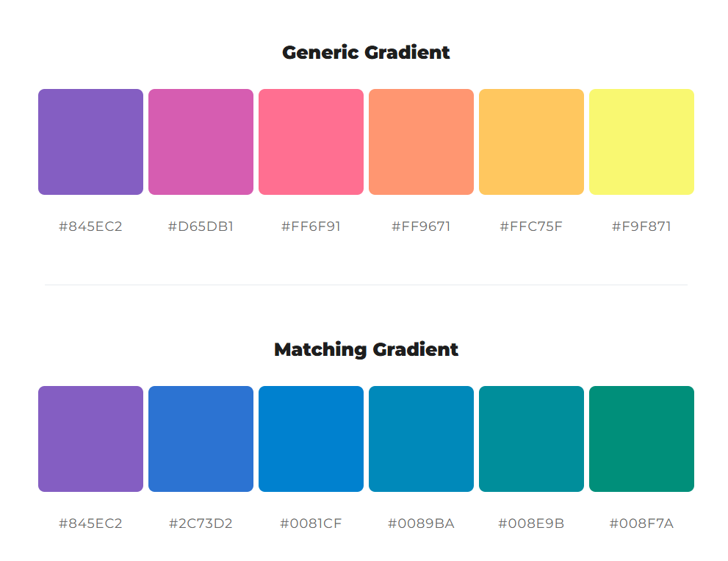Select the blue #2C73D2 color swatch
The height and width of the screenshot is (561, 728).
pos(201,439)
